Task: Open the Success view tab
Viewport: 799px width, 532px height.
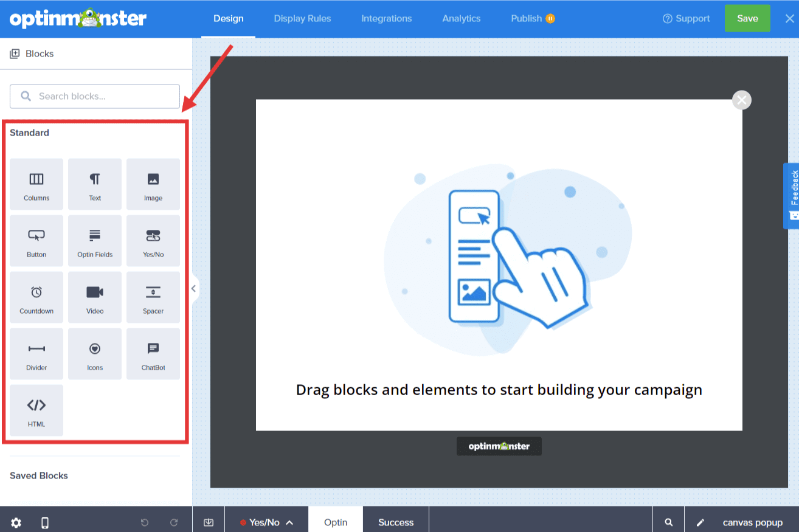Action: pyautogui.click(x=396, y=522)
